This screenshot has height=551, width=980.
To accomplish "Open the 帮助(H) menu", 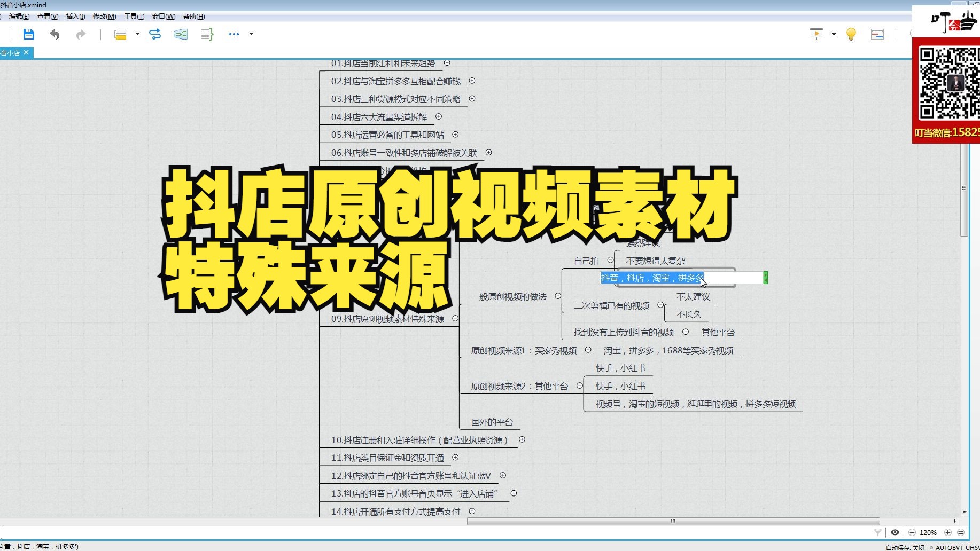I will [x=194, y=17].
